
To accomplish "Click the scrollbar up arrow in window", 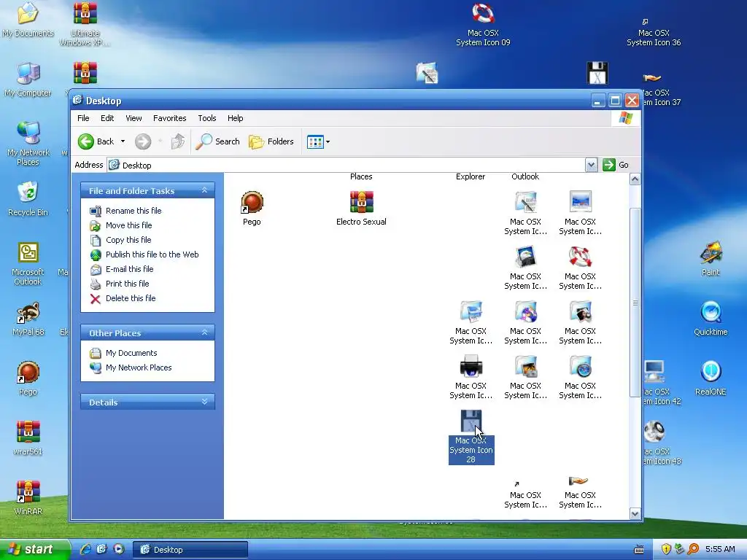I will [635, 179].
